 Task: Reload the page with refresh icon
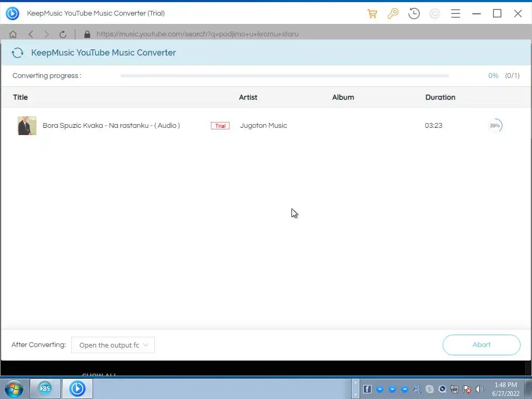coord(63,34)
